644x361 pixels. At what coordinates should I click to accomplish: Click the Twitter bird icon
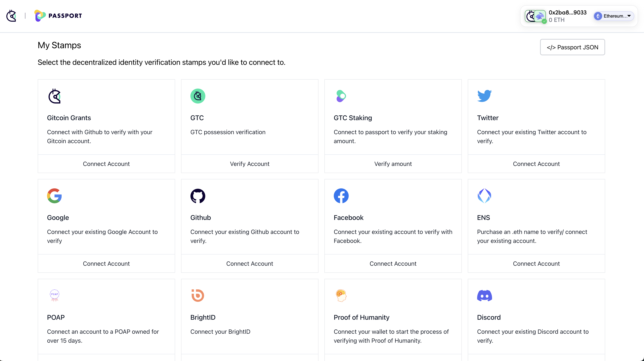485,96
